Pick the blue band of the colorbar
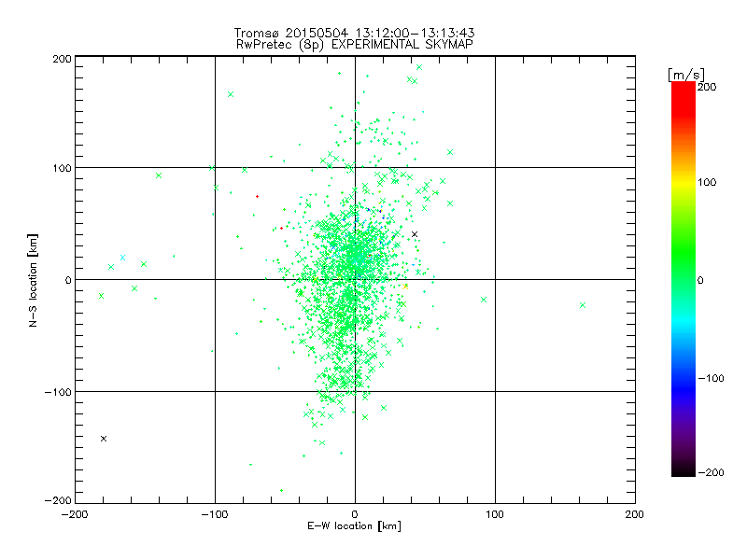Viewport: 747px width, 560px height. 684,385
